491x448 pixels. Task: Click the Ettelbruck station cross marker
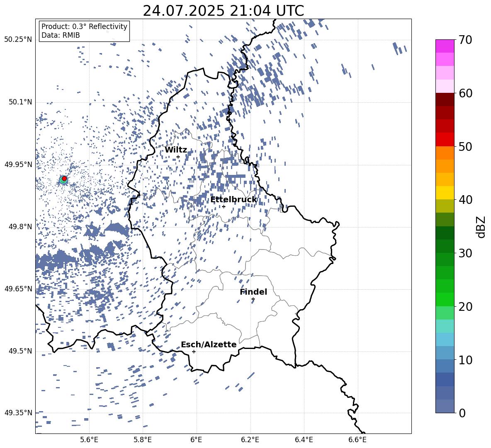coord(224,206)
